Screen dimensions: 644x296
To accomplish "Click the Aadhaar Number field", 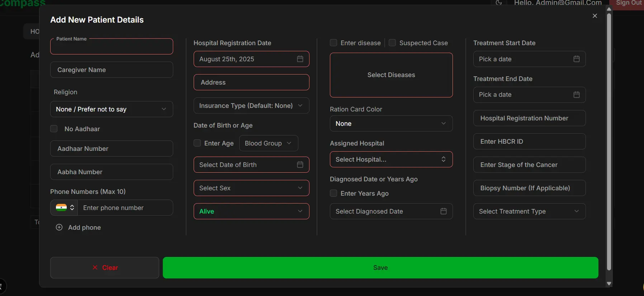I will 112,148.
